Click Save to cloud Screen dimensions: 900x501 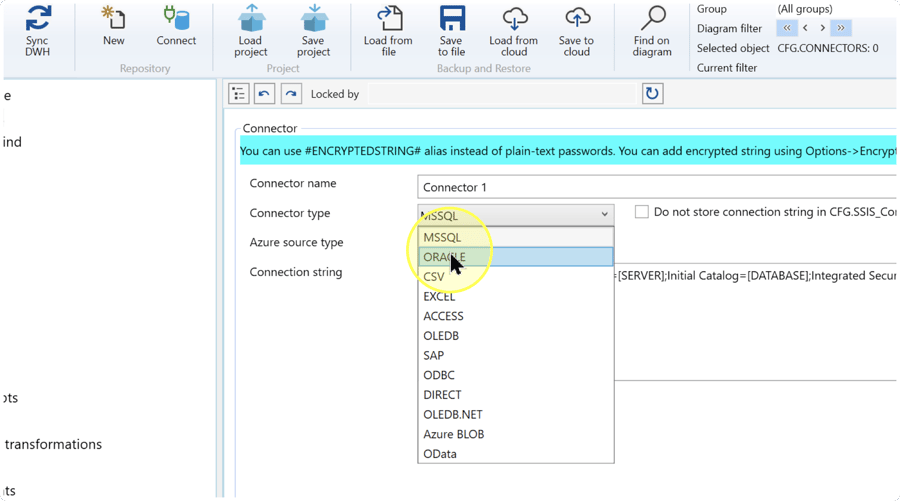[576, 32]
